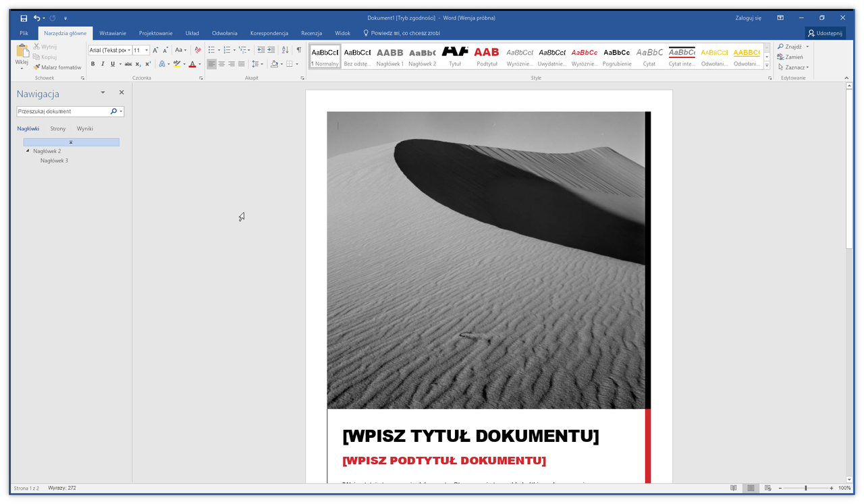The height and width of the screenshot is (504, 864).
Task: Open the font size dropdown
Action: click(147, 50)
